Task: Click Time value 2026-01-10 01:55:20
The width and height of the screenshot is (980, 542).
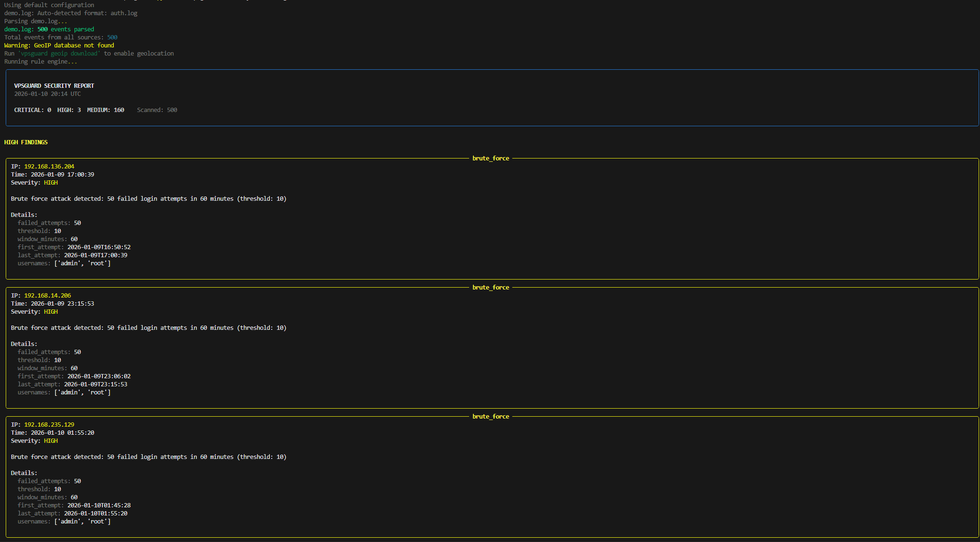Action: tap(62, 433)
